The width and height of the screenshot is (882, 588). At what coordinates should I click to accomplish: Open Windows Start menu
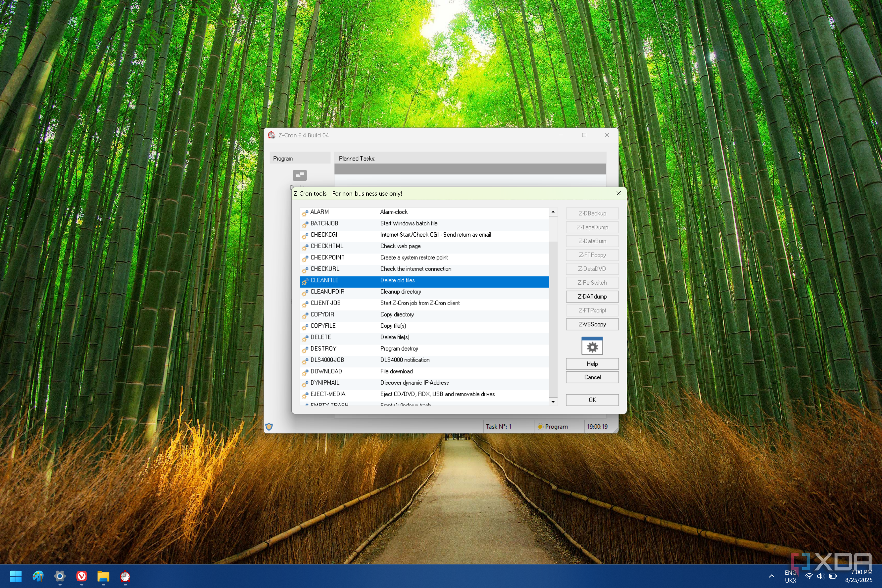tap(16, 576)
